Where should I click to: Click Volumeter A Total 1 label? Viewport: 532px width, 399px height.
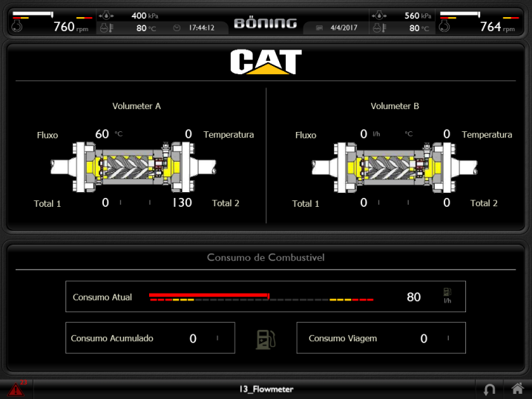tap(47, 204)
